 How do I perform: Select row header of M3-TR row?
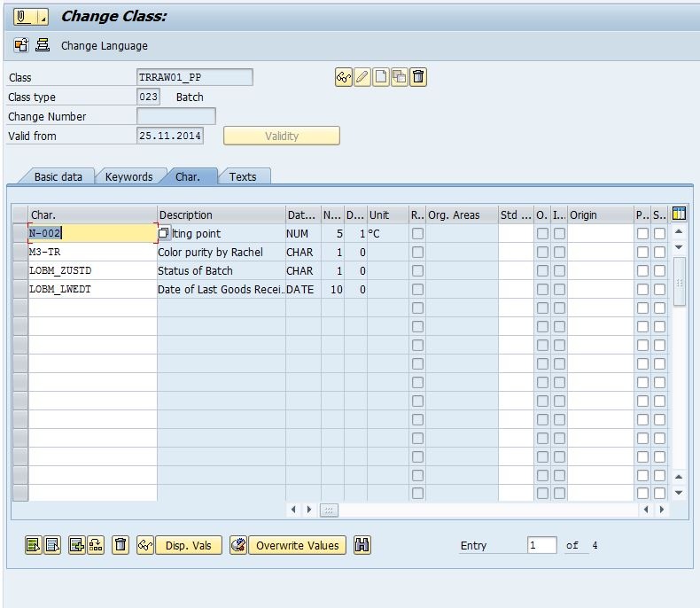[20, 252]
